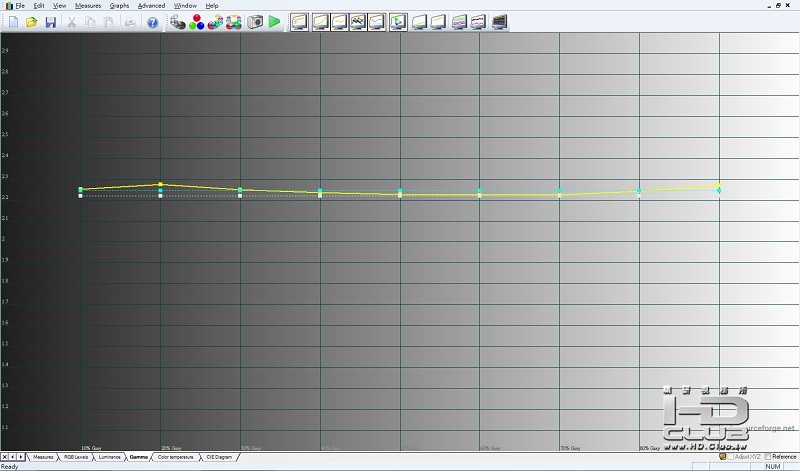Click the camera icon in toolbar
Image resolution: width=800 pixels, height=471 pixels.
point(255,22)
